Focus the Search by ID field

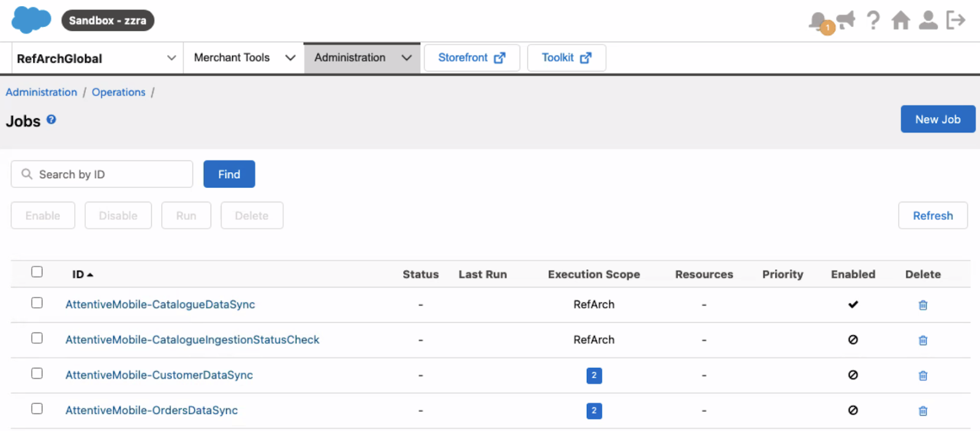pyautogui.click(x=102, y=174)
